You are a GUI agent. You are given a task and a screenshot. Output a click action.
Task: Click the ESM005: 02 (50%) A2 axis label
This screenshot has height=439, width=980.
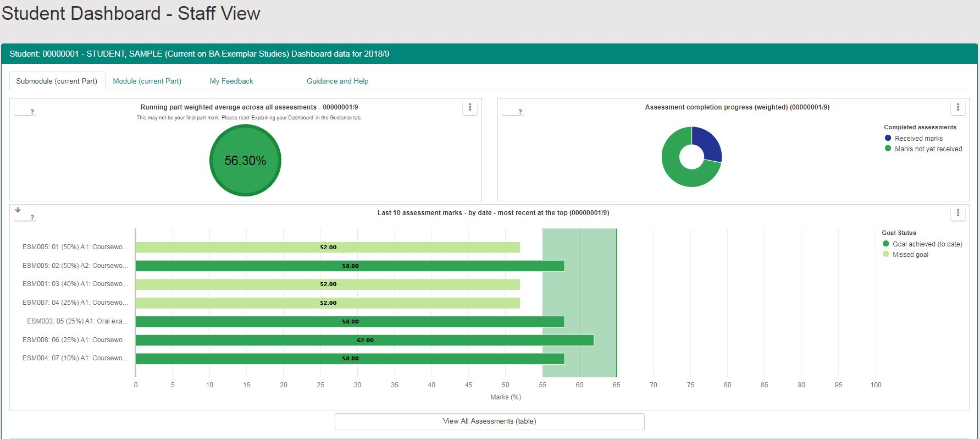pos(75,266)
